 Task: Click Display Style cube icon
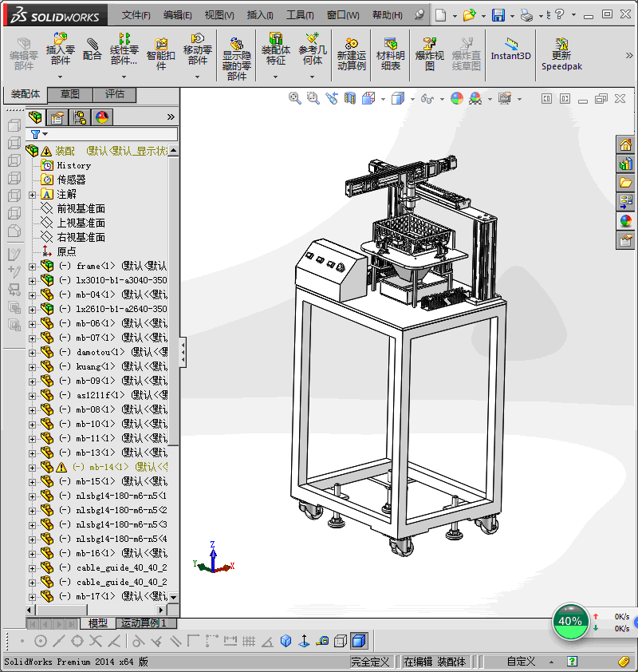(398, 99)
